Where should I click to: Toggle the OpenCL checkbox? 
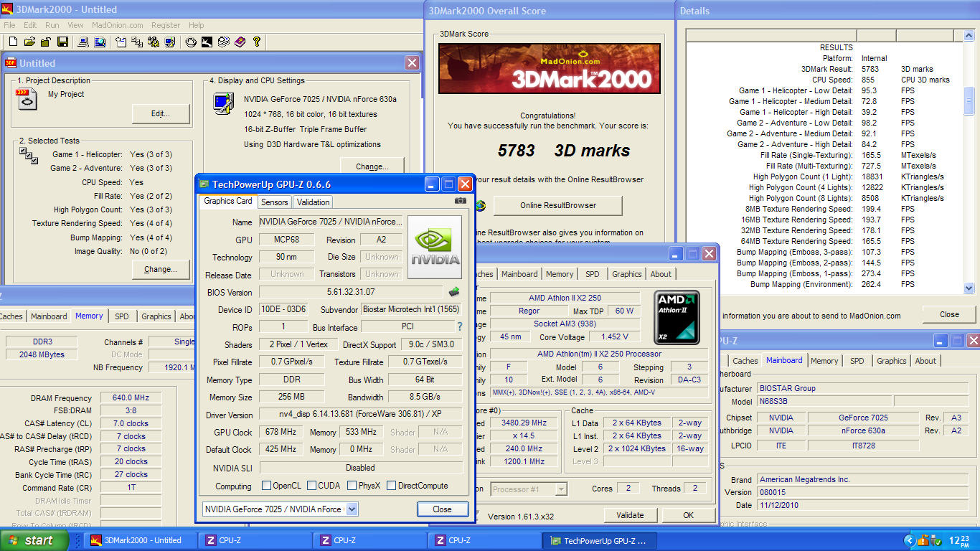pyautogui.click(x=266, y=486)
